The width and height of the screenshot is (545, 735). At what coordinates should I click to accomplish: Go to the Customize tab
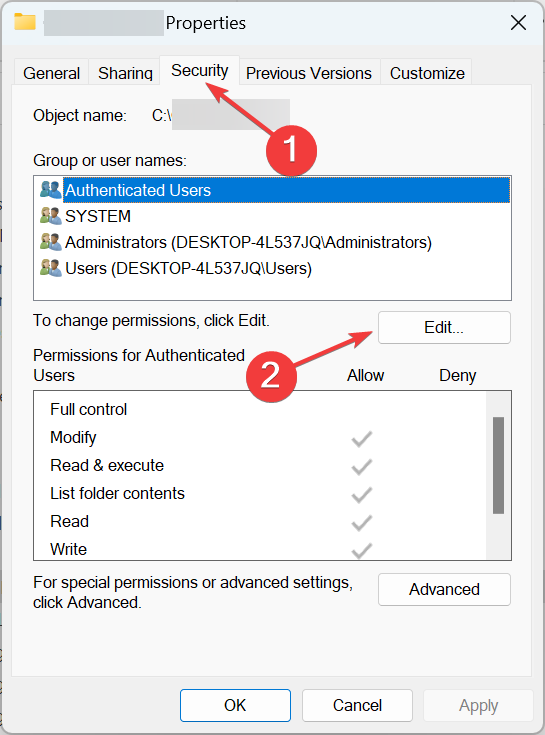(427, 73)
